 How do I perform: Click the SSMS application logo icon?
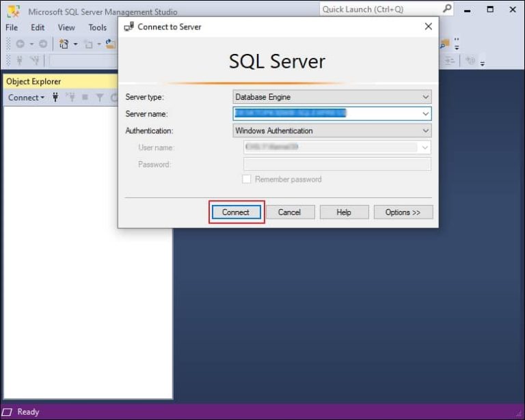[x=14, y=12]
